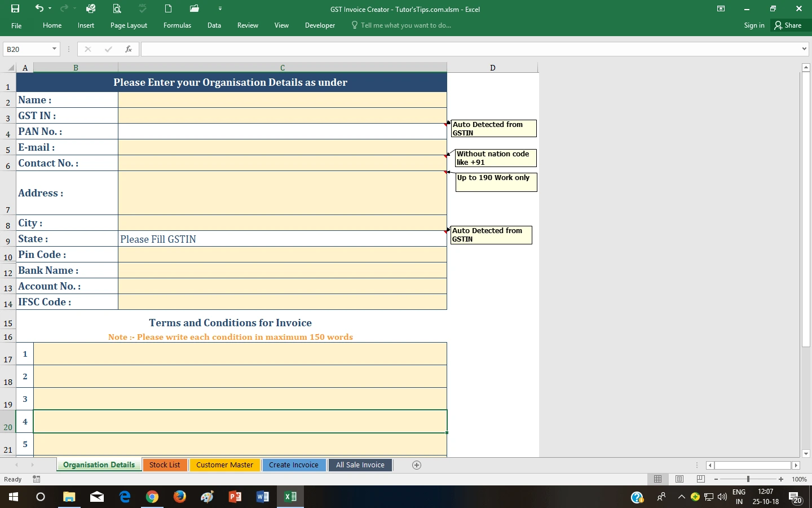This screenshot has height=508, width=812.
Task: Open the Data ribbon tab
Action: [x=214, y=25]
